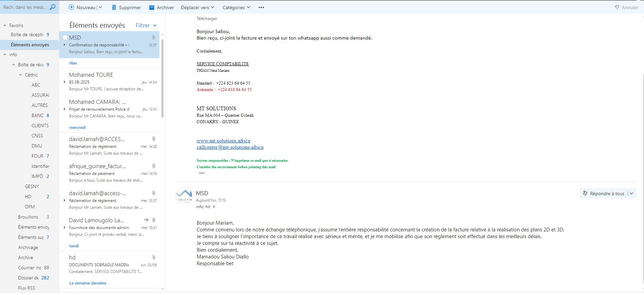Click the Annuler undo icon
The height and width of the screenshot is (295, 644).
click(x=617, y=7)
